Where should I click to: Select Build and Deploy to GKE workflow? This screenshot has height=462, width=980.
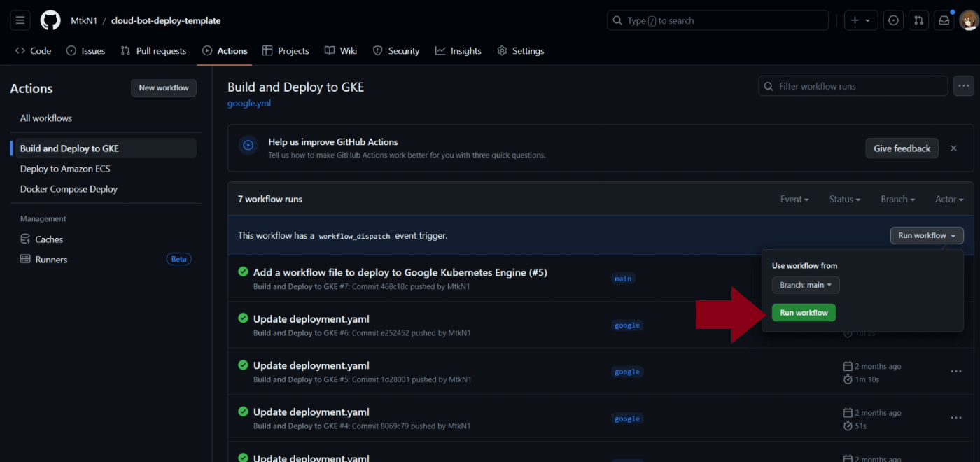(x=104, y=148)
